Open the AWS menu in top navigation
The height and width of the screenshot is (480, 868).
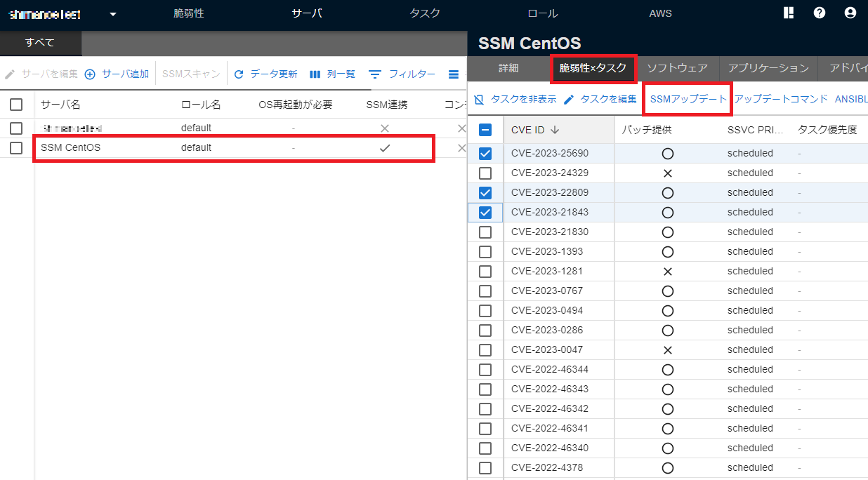click(660, 13)
